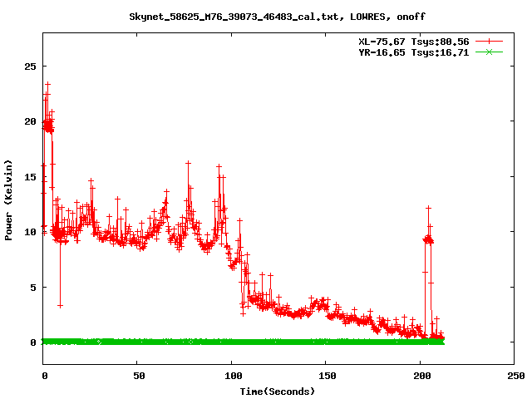The image size is (532, 399).
Task: Click the red legend line sample
Action: point(489,42)
